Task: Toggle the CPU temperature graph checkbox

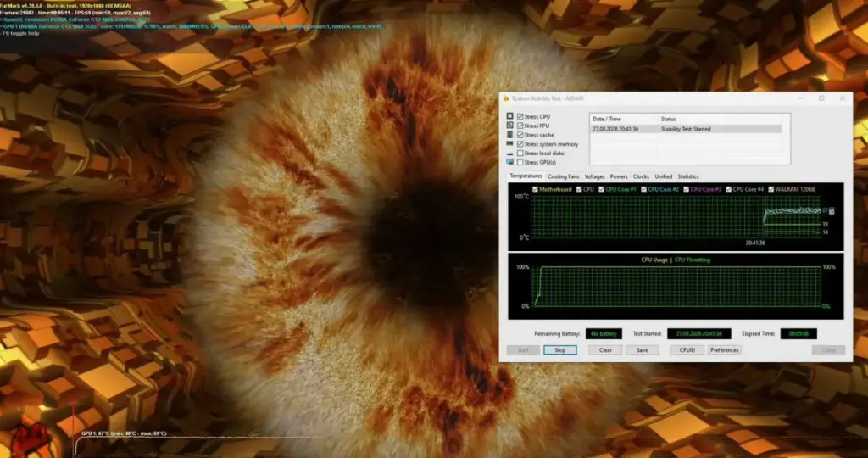Action: (x=579, y=189)
